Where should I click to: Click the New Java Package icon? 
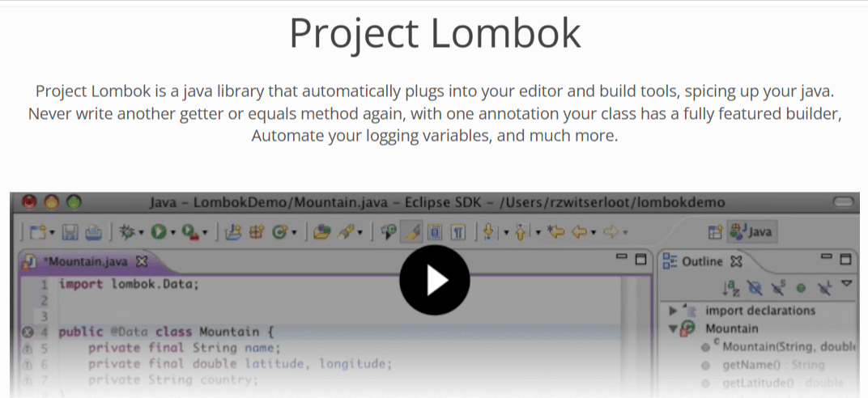point(257,233)
